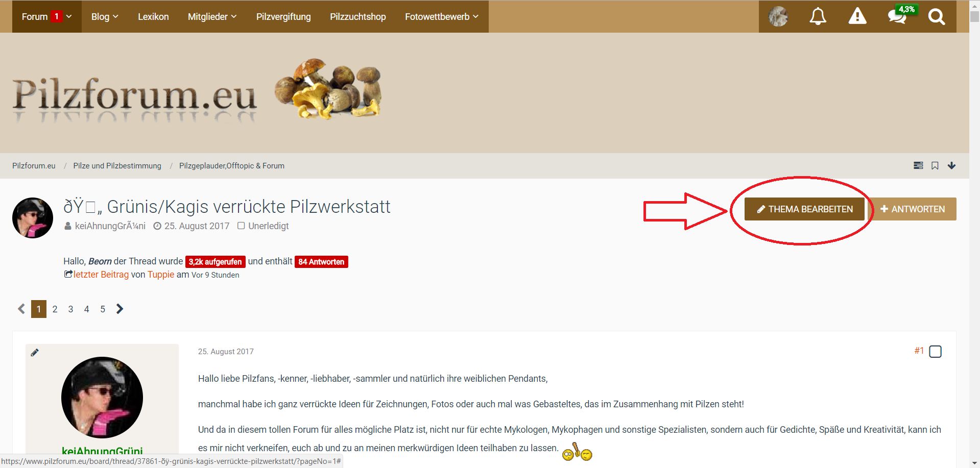Tick the selection checkbox for post #1

(x=935, y=351)
